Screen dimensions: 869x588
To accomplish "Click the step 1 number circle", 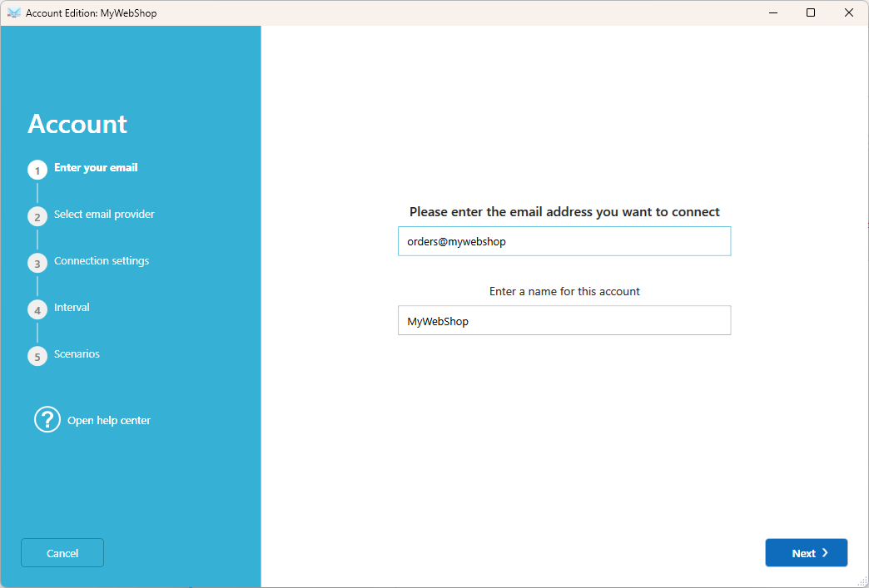I will [x=37, y=170].
